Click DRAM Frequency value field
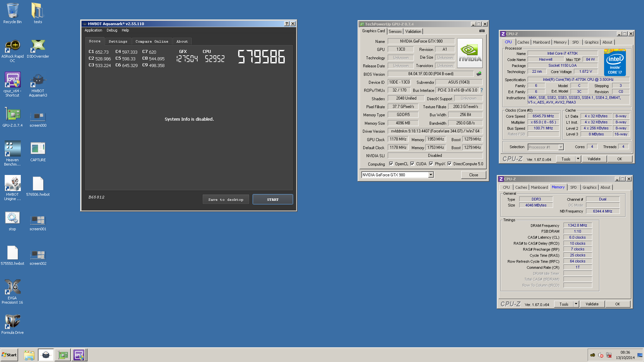This screenshot has width=644, height=362. [578, 225]
